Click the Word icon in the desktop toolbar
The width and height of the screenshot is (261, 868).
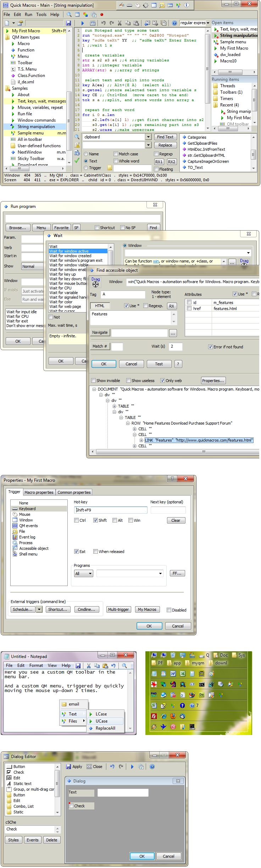(173, 674)
